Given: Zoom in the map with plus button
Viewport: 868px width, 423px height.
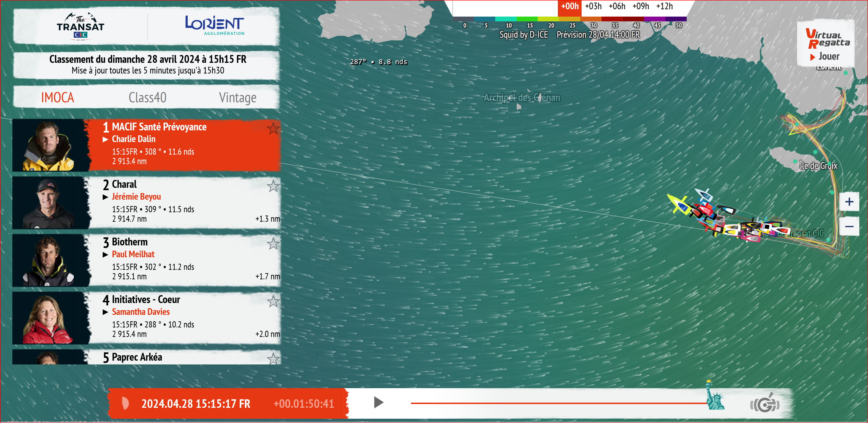Looking at the screenshot, I should point(849,202).
